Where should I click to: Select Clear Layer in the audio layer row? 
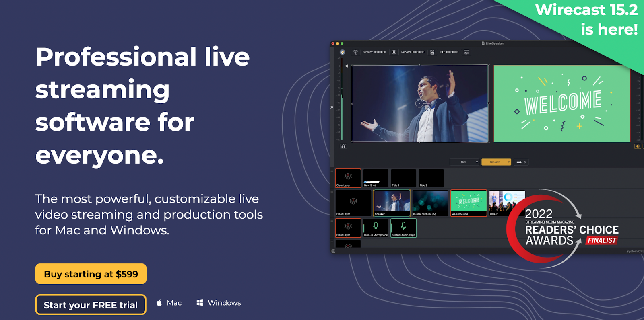point(348,228)
